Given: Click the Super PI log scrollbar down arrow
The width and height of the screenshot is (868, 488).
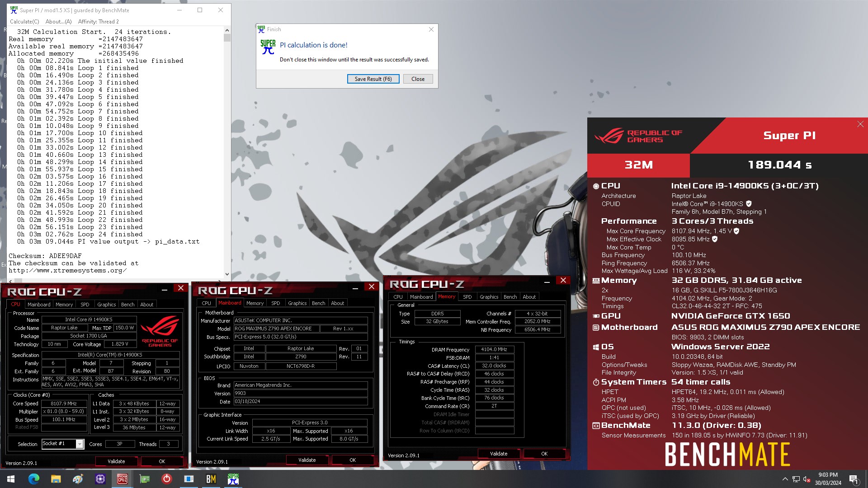Looking at the screenshot, I should pos(227,274).
